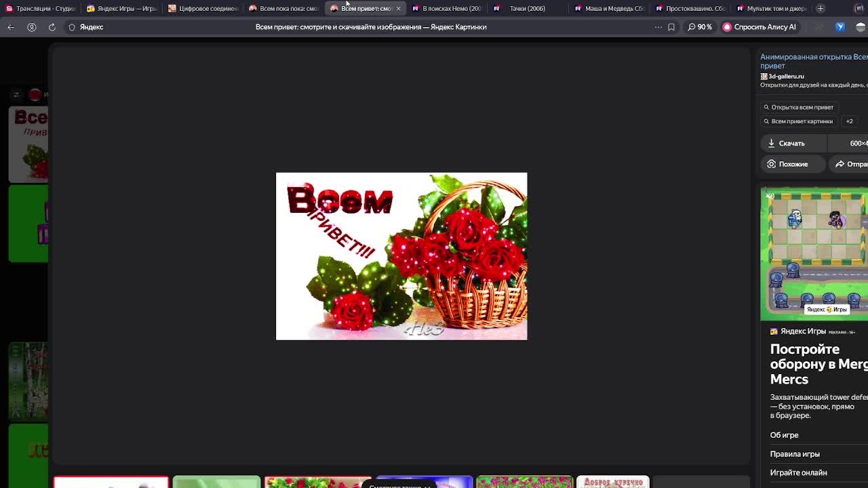Click the site shield icon before Яндекс

pos(72,27)
